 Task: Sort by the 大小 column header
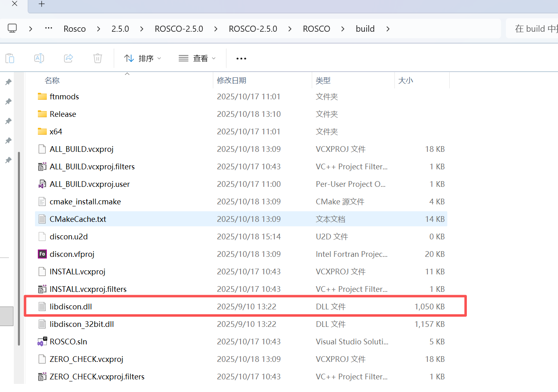coord(405,80)
